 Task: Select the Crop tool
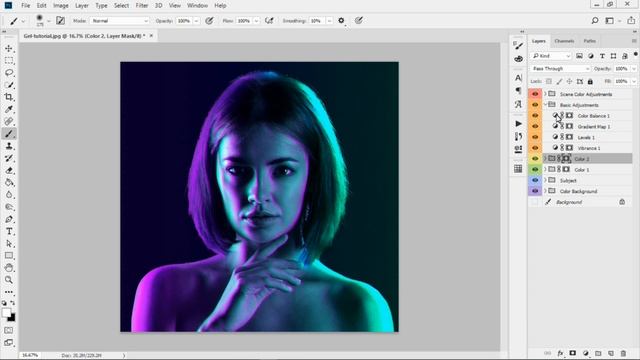pyautogui.click(x=9, y=97)
